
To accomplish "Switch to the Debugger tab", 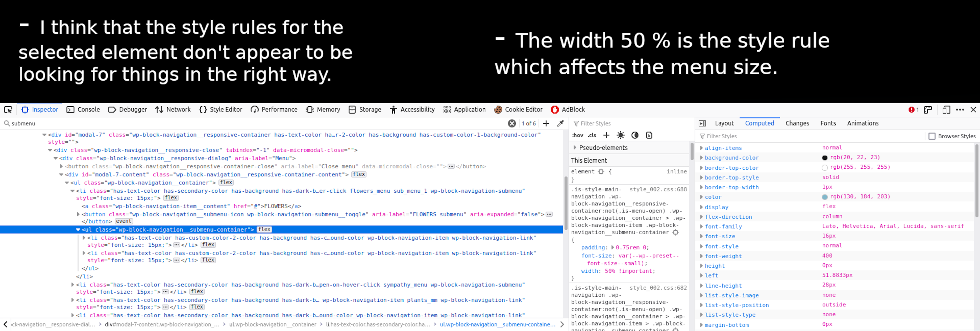I will 127,110.
